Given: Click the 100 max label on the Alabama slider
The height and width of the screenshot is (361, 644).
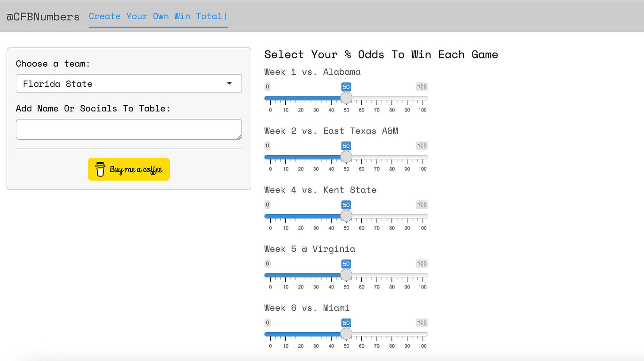Looking at the screenshot, I should [x=422, y=87].
